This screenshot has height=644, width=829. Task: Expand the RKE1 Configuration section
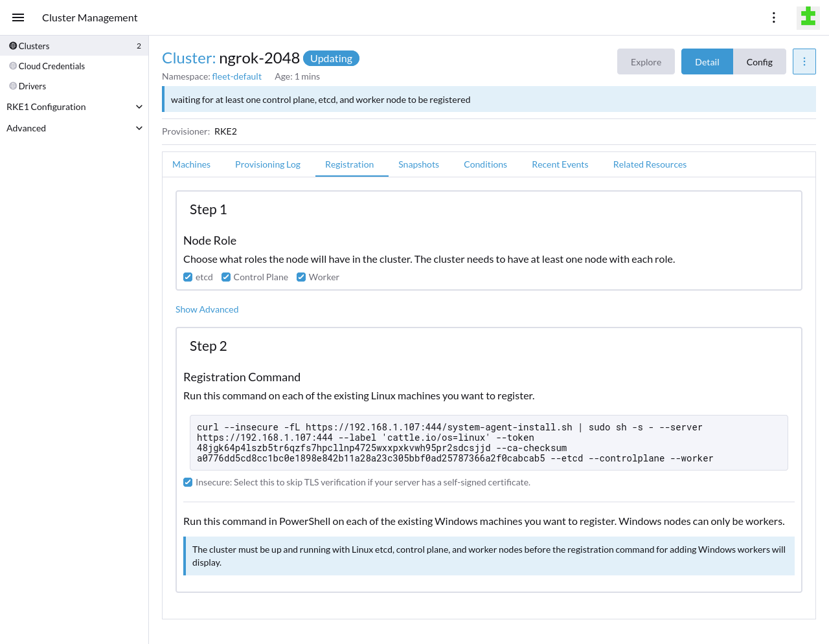[74, 106]
